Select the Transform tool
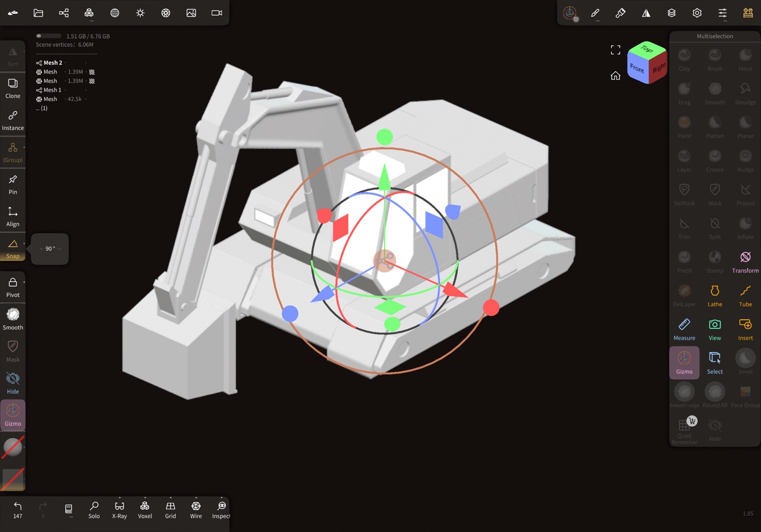761x532 pixels. point(746,262)
